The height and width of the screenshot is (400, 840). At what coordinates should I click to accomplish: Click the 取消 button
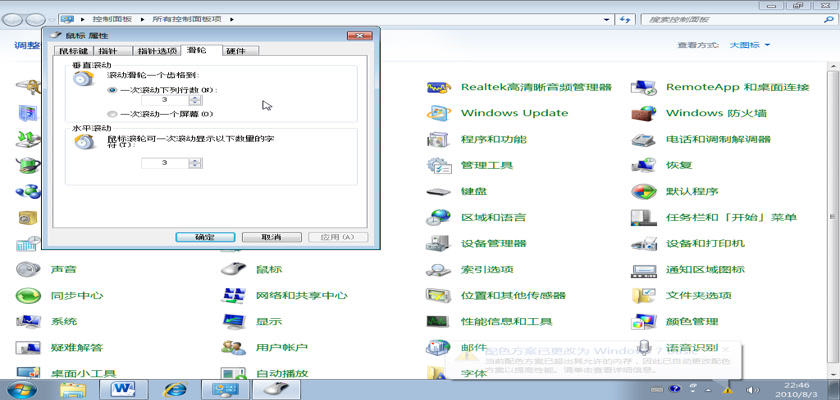click(269, 237)
